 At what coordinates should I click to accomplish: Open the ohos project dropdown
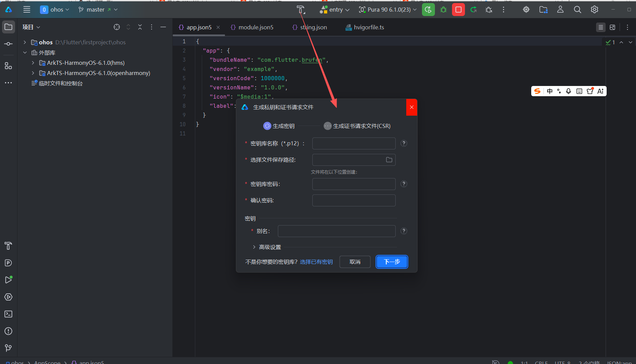tap(55, 10)
